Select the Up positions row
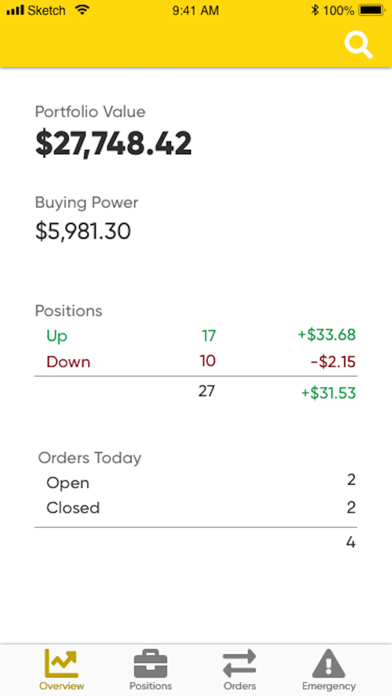 coord(196,336)
